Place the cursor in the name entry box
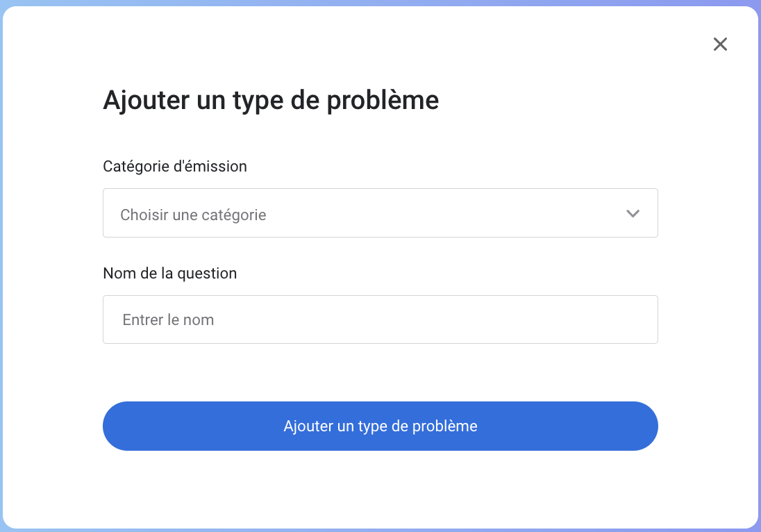The width and height of the screenshot is (761, 532). (380, 319)
